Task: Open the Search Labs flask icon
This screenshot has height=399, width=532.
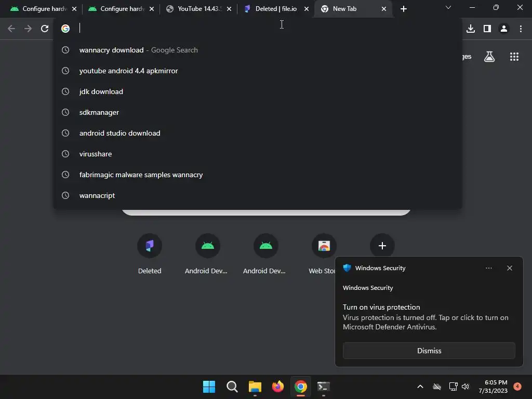Action: point(489,57)
